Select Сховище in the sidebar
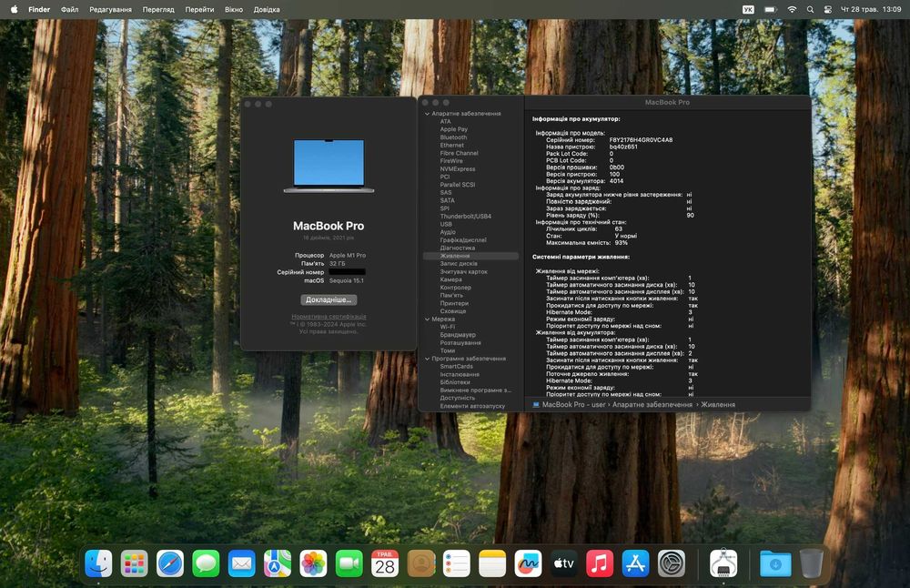Screen dimensions: 910x588 [x=452, y=311]
